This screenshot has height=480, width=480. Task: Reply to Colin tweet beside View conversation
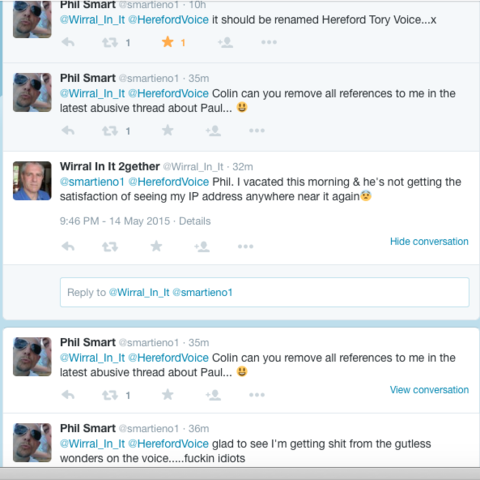coord(68,395)
